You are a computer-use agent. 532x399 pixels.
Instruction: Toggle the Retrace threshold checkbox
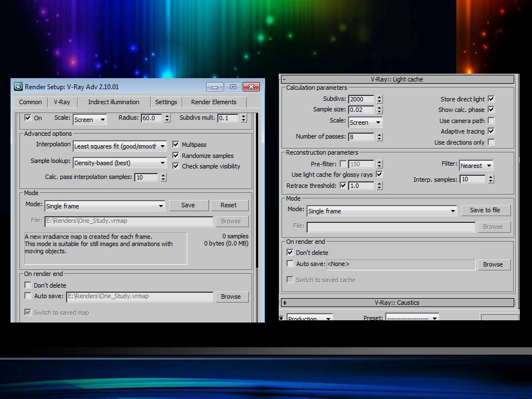point(343,185)
